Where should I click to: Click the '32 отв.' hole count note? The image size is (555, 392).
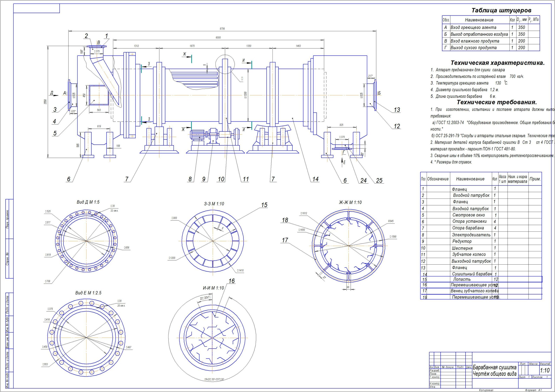114,211
